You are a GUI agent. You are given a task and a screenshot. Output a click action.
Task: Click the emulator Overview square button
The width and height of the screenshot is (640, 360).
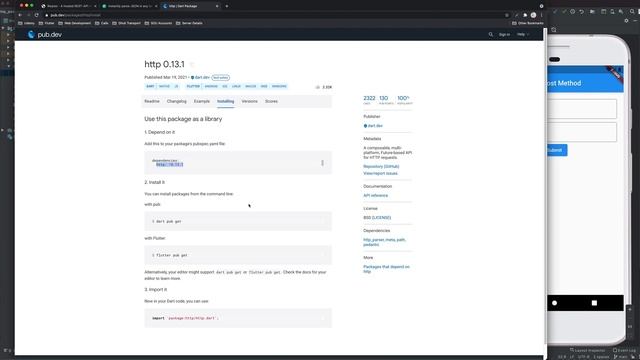[x=594, y=303]
